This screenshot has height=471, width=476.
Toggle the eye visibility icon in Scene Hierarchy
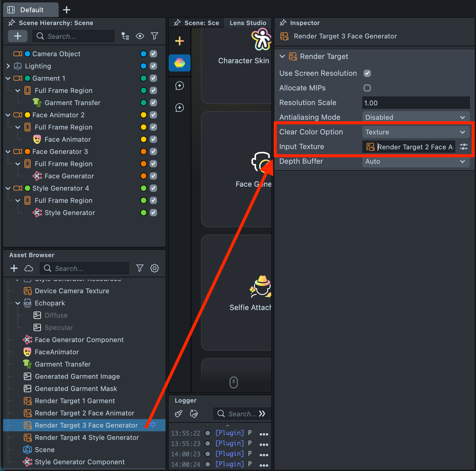coord(140,36)
